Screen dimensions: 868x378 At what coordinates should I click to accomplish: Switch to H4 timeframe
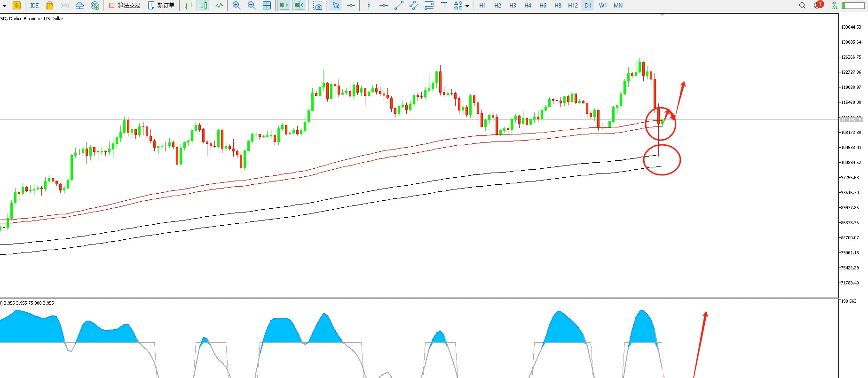pyautogui.click(x=528, y=6)
